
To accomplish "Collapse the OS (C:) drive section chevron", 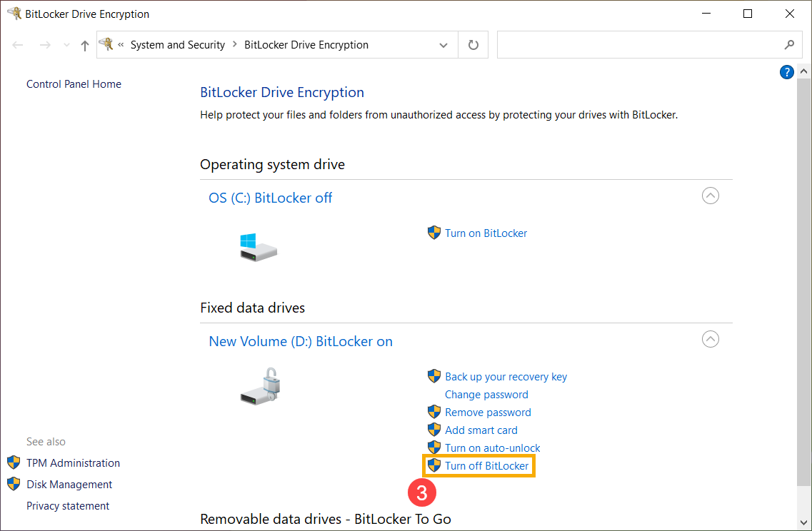I will coord(710,196).
